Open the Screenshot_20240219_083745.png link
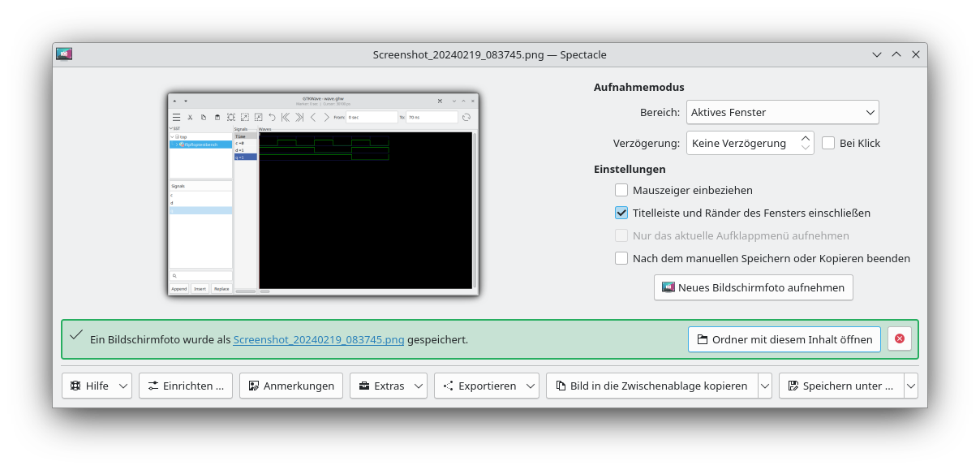This screenshot has height=470, width=980. tap(318, 339)
